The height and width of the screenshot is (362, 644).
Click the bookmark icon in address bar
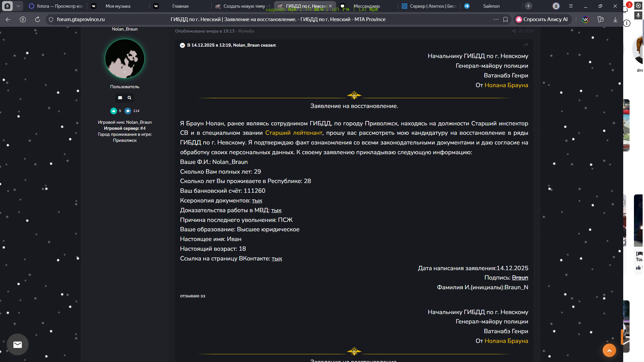click(x=505, y=19)
